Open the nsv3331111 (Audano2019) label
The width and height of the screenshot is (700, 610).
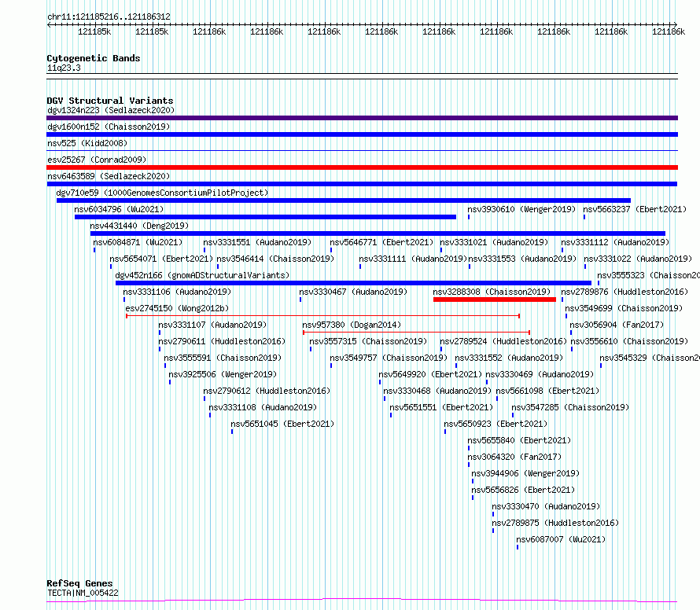(413, 259)
